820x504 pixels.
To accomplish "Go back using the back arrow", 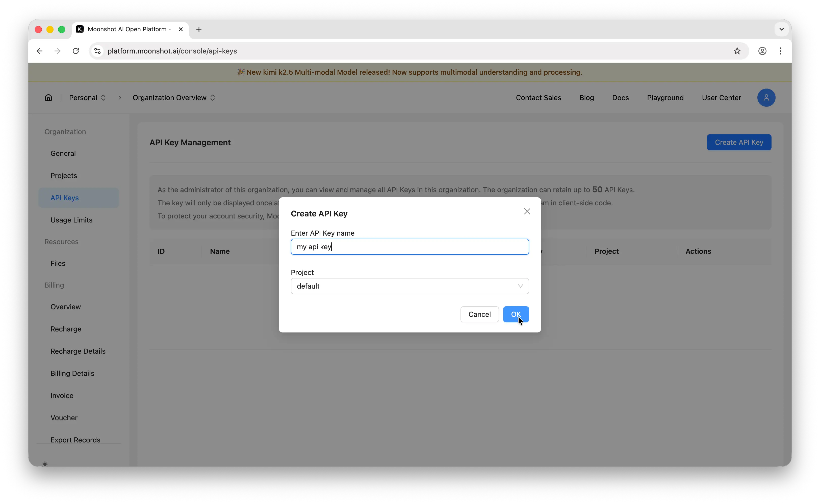I will [x=39, y=51].
